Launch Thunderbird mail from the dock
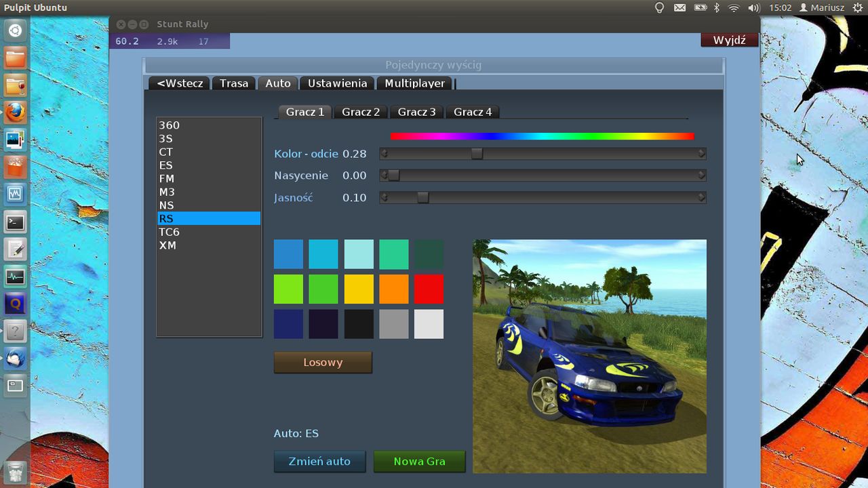 pos(16,359)
